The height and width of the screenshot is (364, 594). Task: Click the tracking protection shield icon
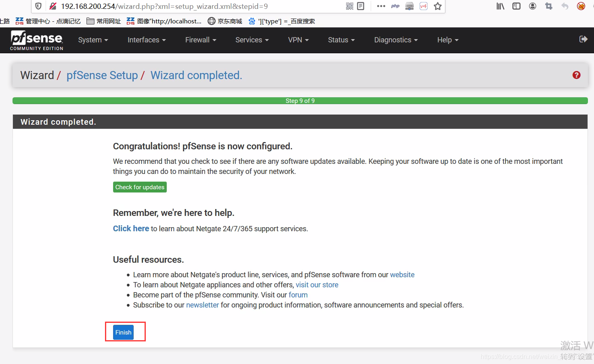pyautogui.click(x=38, y=6)
